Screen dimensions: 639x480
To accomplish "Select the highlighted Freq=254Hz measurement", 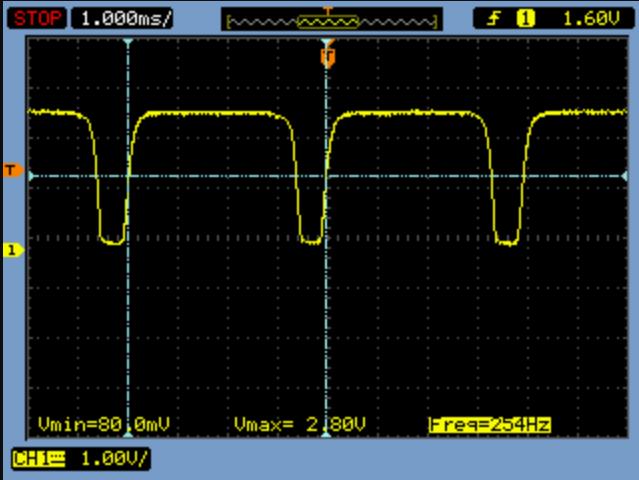I will point(490,425).
